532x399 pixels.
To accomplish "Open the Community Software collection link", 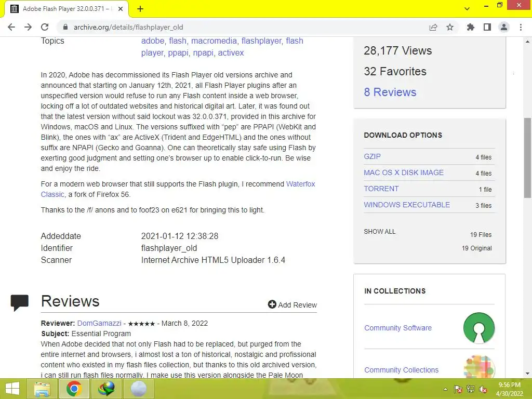I will tap(398, 328).
